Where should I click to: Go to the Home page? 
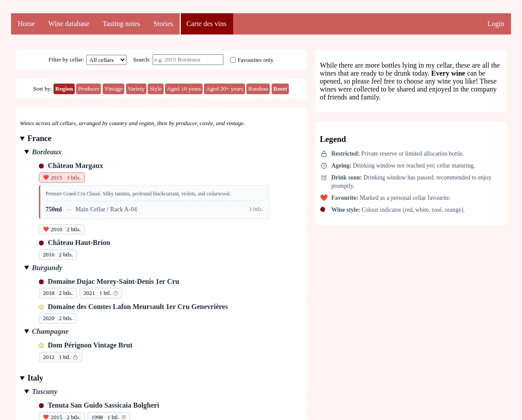click(x=26, y=23)
